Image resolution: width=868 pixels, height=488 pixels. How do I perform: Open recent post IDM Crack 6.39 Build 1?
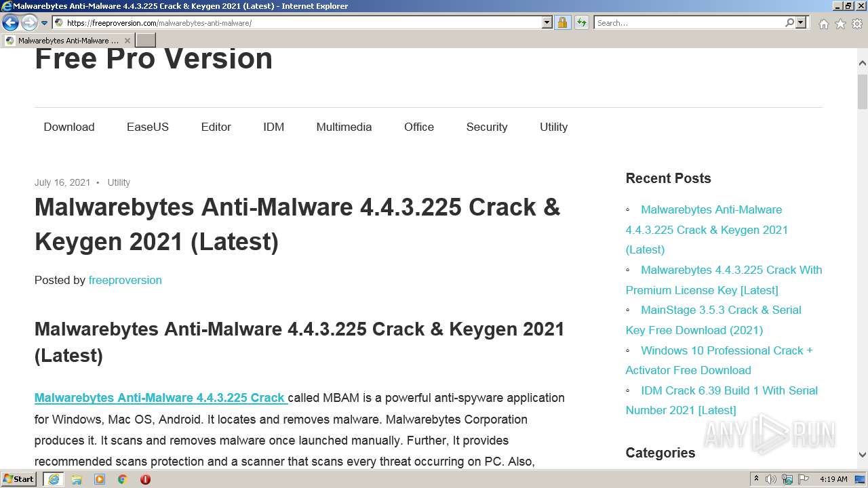pyautogui.click(x=722, y=400)
